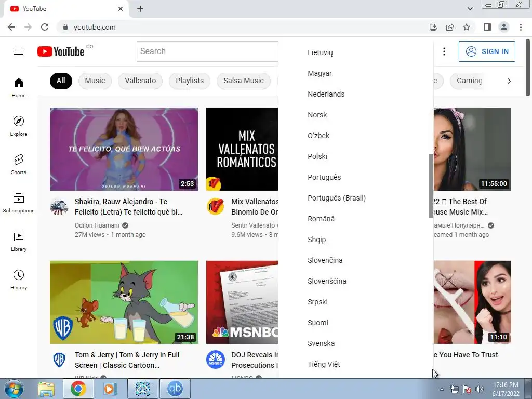Viewport: 532px width, 399px height.
Task: Go to Home in the sidebar
Action: [19, 87]
